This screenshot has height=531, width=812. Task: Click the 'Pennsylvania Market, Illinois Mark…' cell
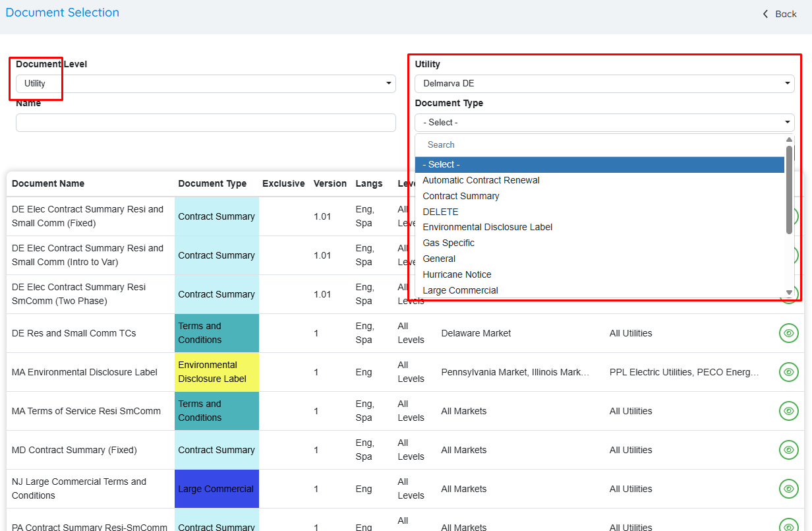514,372
